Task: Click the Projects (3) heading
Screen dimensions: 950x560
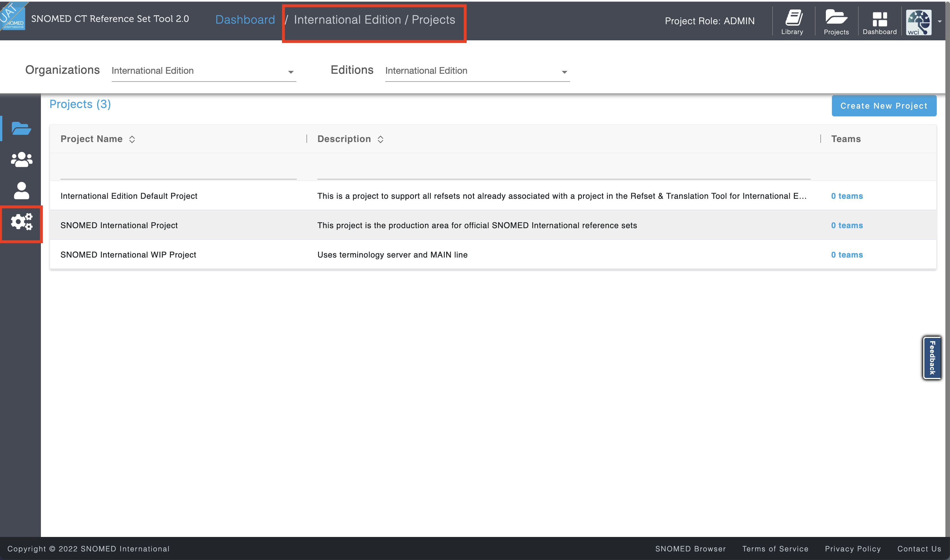Action: coord(80,104)
